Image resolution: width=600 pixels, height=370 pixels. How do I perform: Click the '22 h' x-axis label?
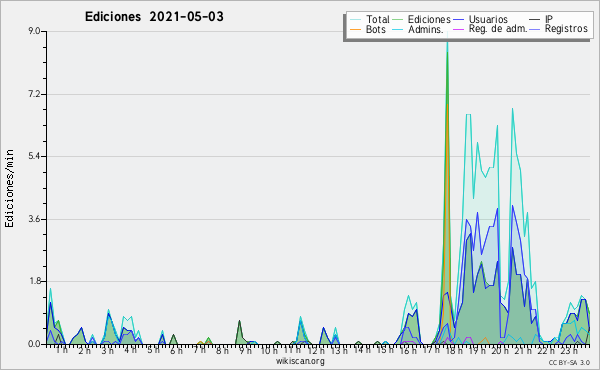click(546, 350)
